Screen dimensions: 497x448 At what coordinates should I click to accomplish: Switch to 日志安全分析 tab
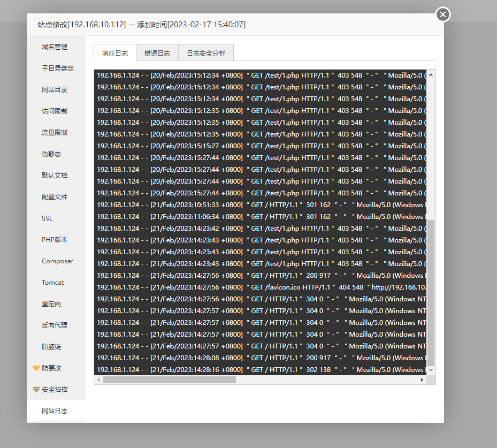[x=206, y=54]
